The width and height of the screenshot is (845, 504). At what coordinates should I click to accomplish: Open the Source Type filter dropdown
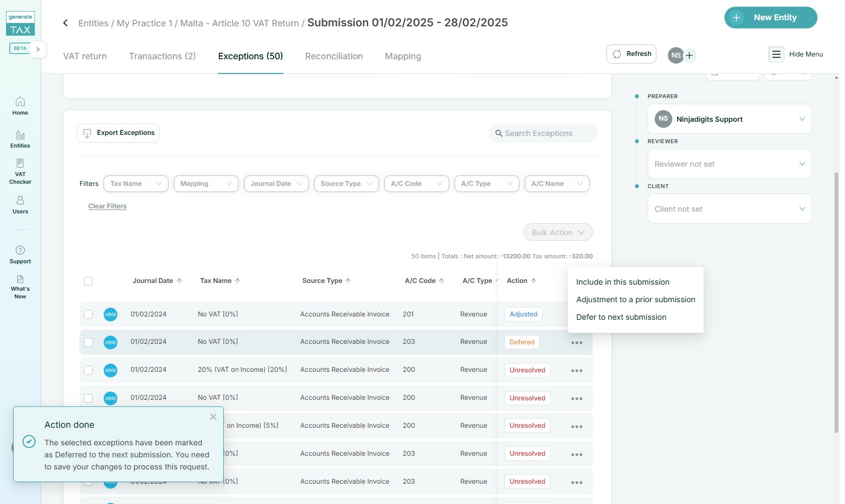coord(347,184)
